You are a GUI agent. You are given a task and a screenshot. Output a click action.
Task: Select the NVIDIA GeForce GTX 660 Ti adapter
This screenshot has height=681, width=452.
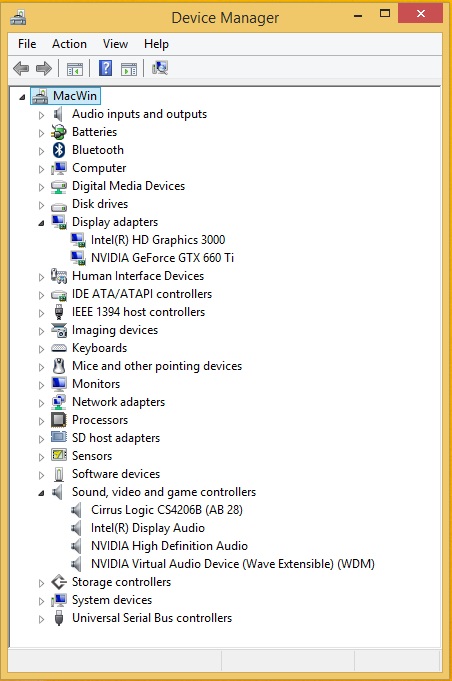[162, 258]
